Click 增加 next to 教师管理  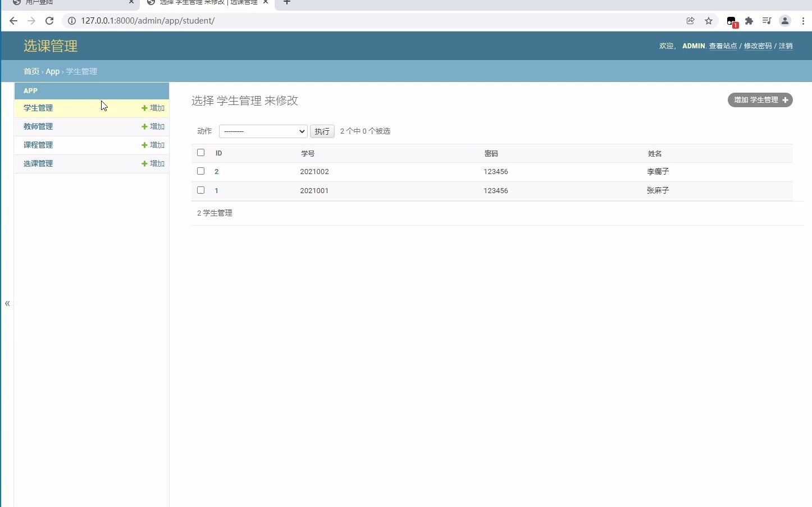(153, 126)
